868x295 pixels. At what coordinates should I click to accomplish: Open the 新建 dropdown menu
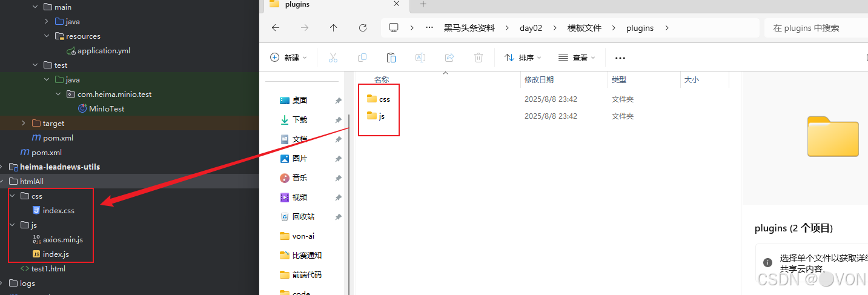288,58
